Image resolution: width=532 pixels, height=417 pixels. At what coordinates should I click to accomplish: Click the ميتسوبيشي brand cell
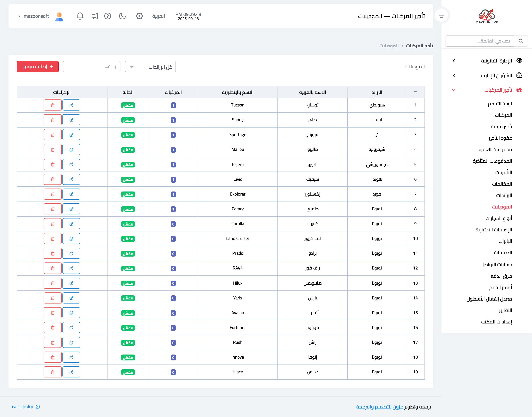point(377,165)
